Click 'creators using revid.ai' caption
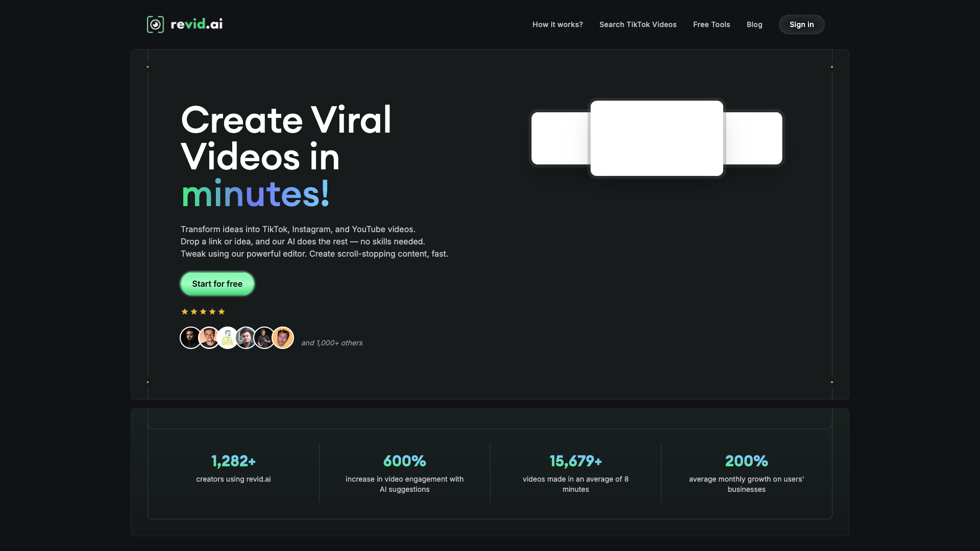The width and height of the screenshot is (980, 551). [x=233, y=479]
